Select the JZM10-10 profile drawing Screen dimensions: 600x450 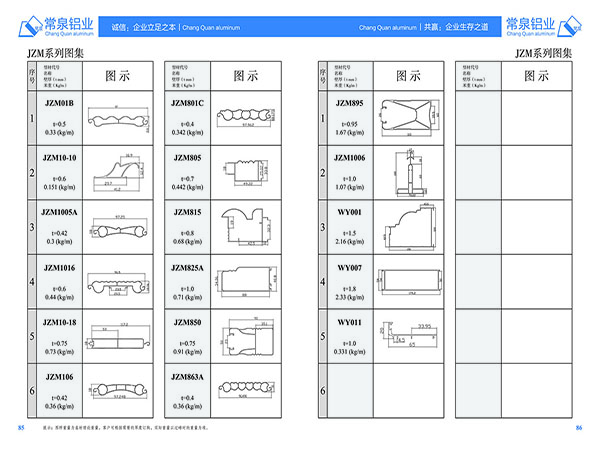pyautogui.click(x=118, y=173)
